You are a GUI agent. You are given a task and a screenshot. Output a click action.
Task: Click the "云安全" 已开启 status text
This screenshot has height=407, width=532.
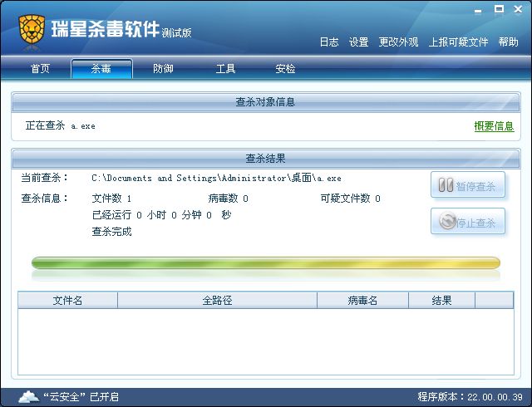pos(81,396)
